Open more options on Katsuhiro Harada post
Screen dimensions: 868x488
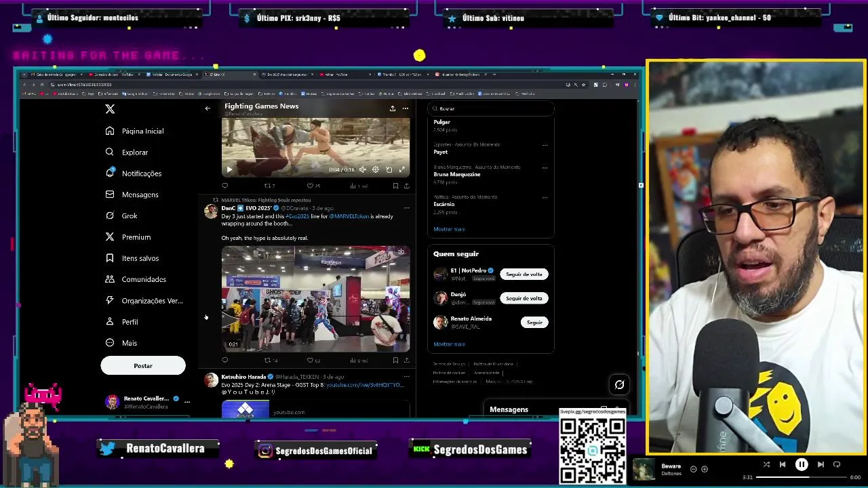pos(406,377)
